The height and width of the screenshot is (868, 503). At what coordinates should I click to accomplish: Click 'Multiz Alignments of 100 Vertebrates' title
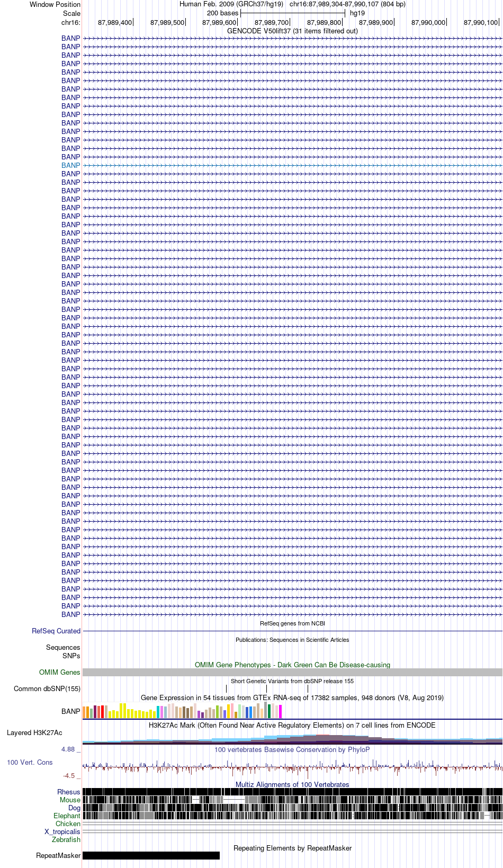point(292,784)
